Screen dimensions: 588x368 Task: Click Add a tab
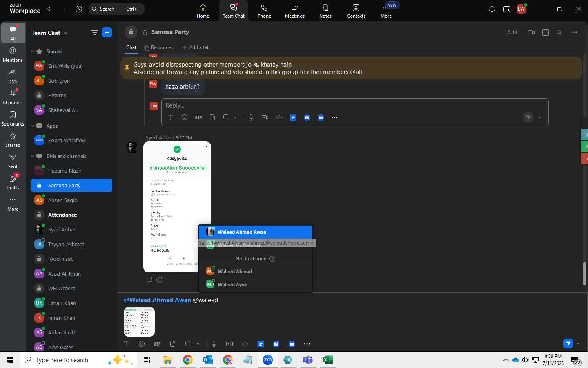[196, 47]
